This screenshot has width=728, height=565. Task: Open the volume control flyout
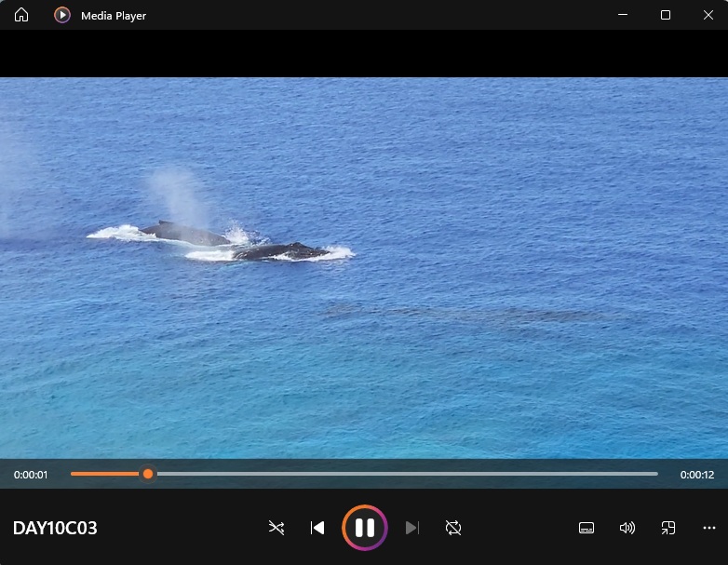pyautogui.click(x=627, y=528)
